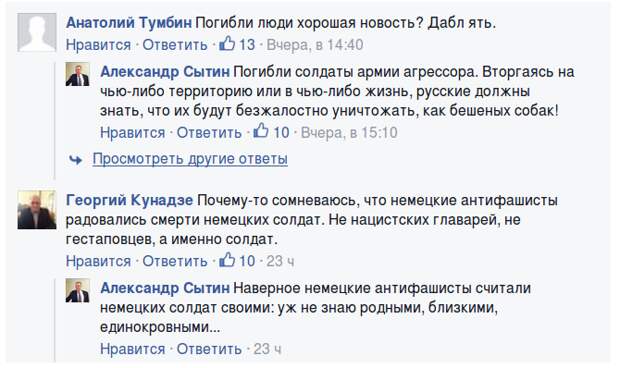Open Георгий Кунадзе's profile picture
The height and width of the screenshot is (368, 620).
(37, 209)
